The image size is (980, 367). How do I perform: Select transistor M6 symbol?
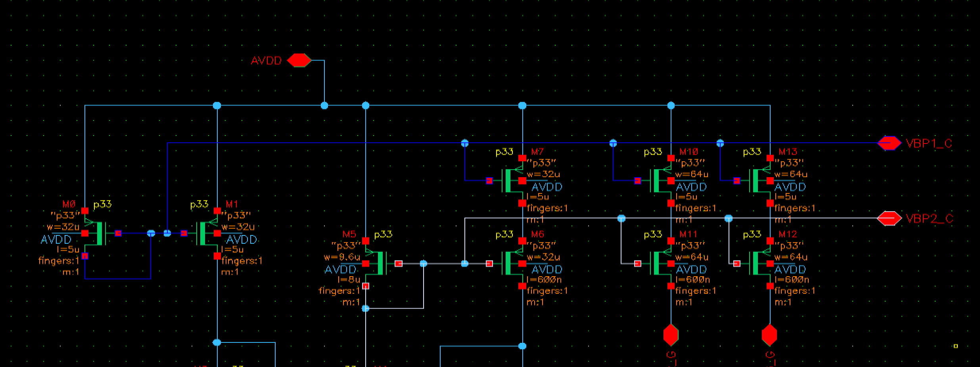[x=510, y=264]
